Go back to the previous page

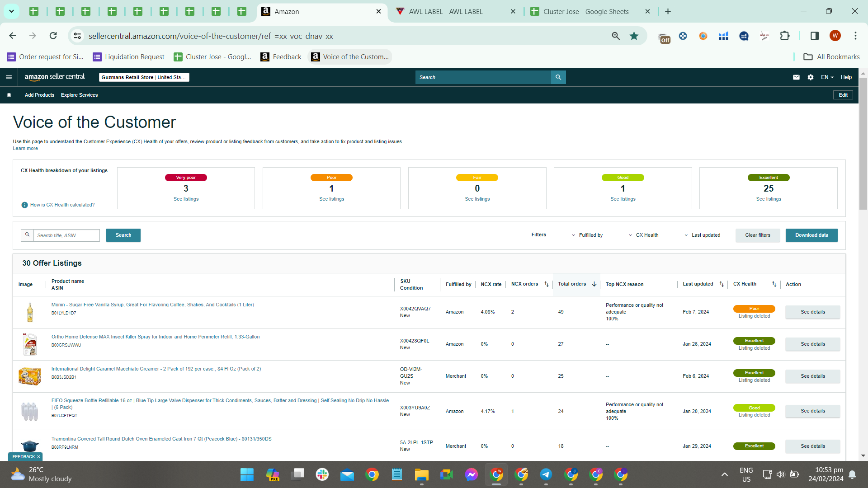13,36
